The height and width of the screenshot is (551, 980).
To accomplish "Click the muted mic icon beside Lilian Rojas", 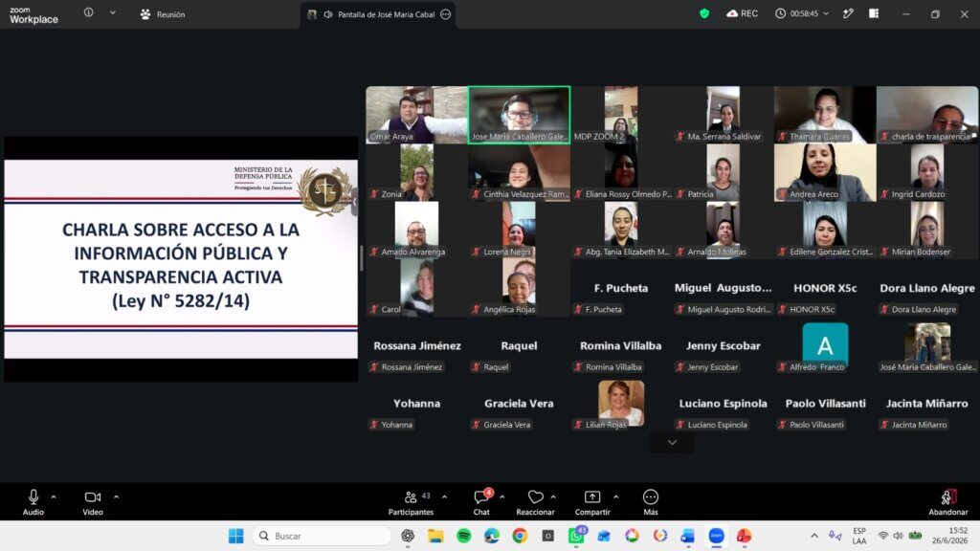I will pos(578,425).
